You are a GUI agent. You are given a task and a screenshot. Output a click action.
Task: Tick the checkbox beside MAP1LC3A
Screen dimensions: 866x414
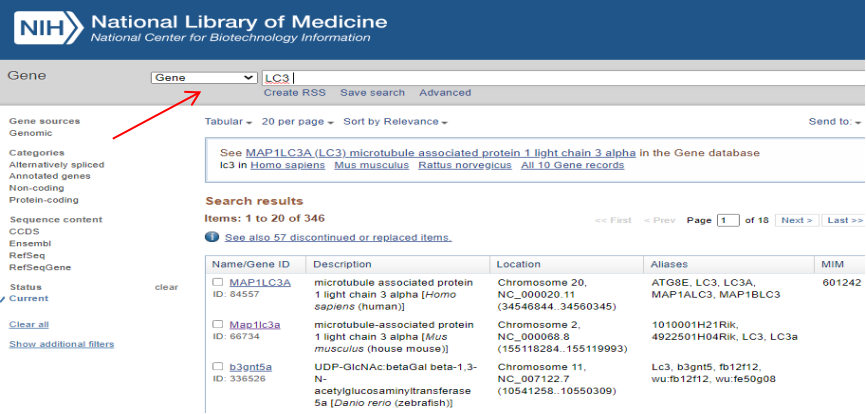218,283
